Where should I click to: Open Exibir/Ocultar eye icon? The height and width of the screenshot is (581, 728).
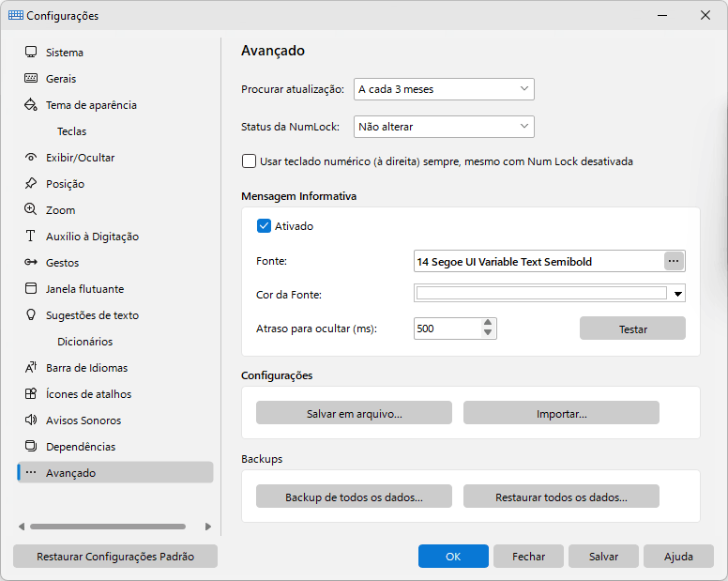click(x=31, y=158)
